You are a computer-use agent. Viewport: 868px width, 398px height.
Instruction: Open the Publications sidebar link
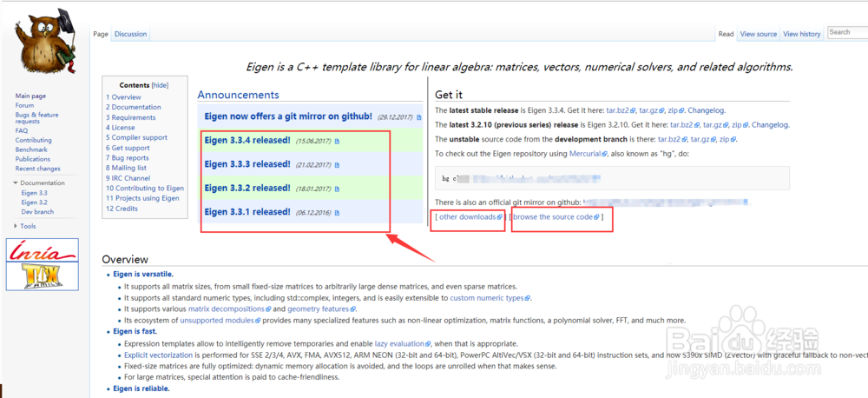click(33, 159)
